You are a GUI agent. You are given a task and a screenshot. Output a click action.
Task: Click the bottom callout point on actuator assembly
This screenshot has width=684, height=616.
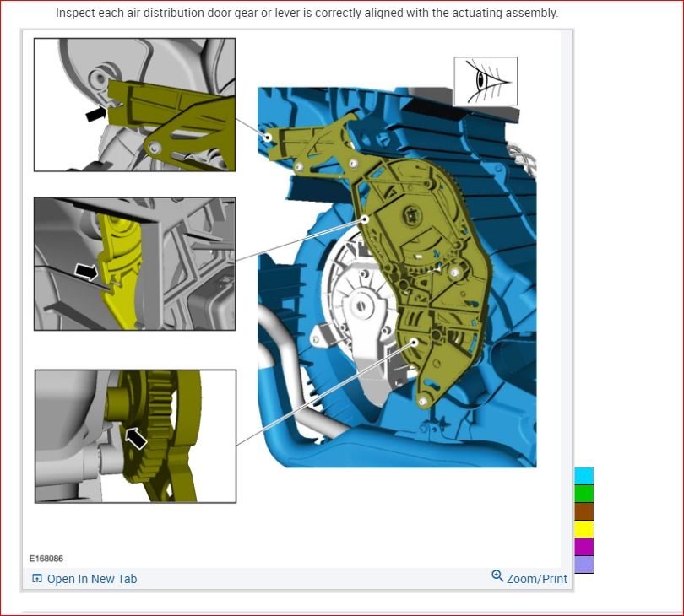pos(414,343)
